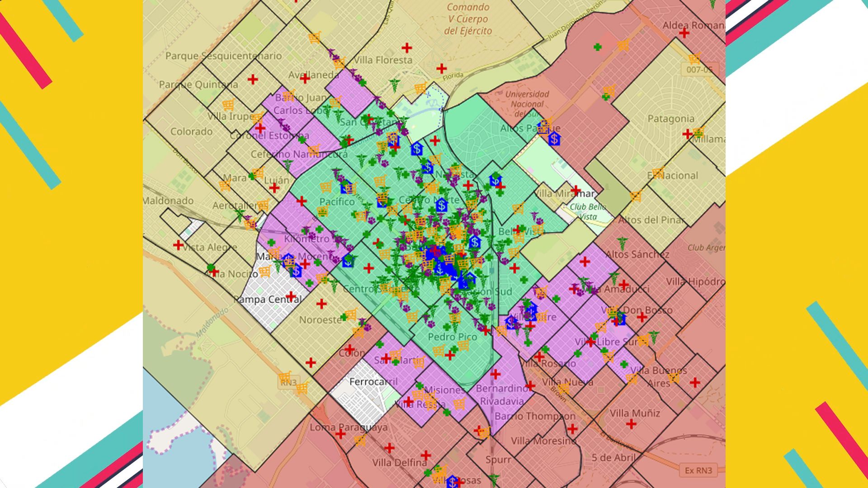Click green cross marker near top right

click(598, 47)
